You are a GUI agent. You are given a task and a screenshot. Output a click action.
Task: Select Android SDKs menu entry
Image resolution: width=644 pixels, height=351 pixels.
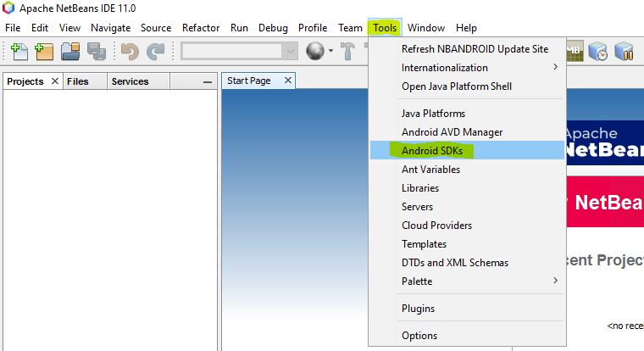(468, 150)
